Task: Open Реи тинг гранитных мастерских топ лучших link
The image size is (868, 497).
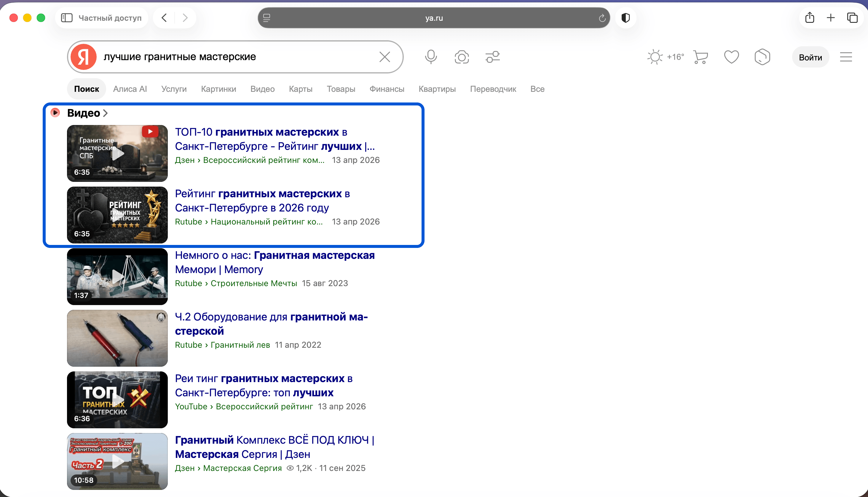Action: point(264,385)
